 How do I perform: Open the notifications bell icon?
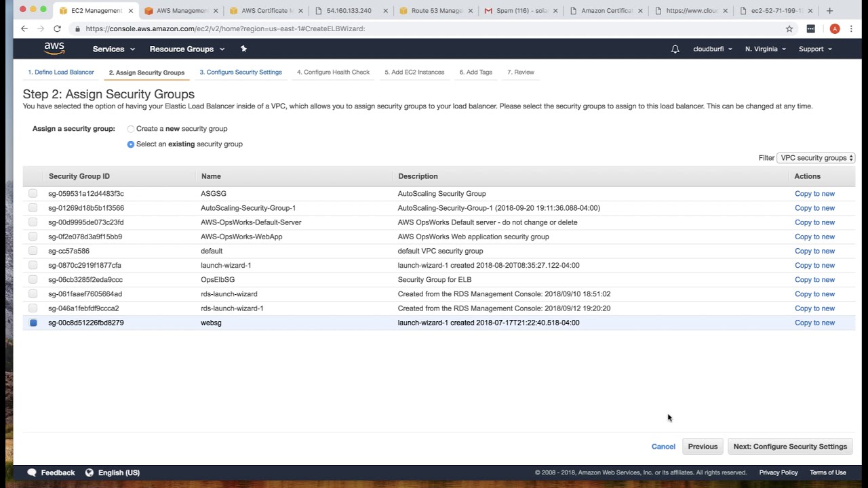tap(675, 49)
